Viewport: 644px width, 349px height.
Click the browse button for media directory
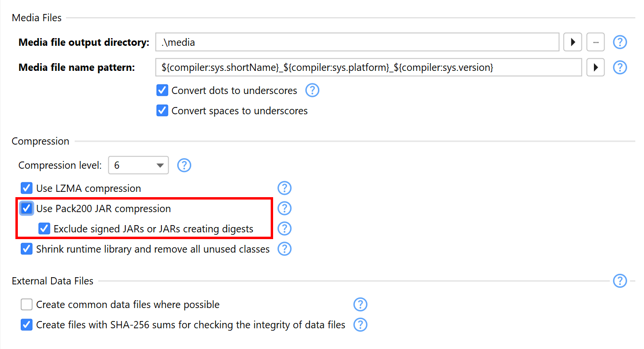tap(595, 42)
